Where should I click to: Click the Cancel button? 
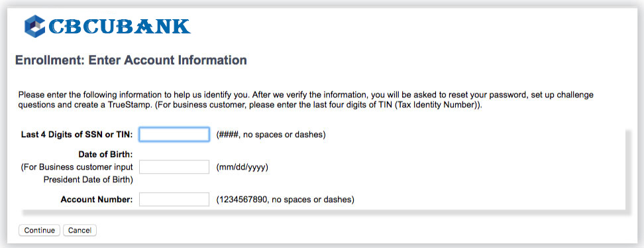[x=80, y=230]
